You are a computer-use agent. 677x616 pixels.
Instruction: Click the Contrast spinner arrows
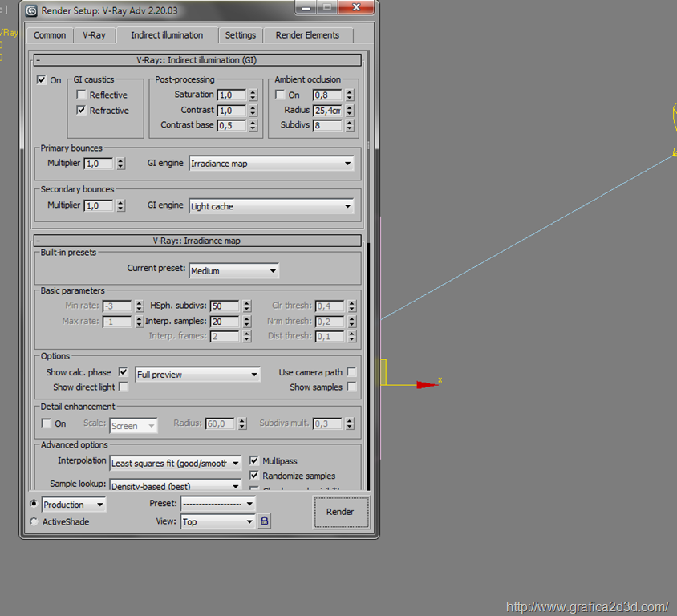253,111
